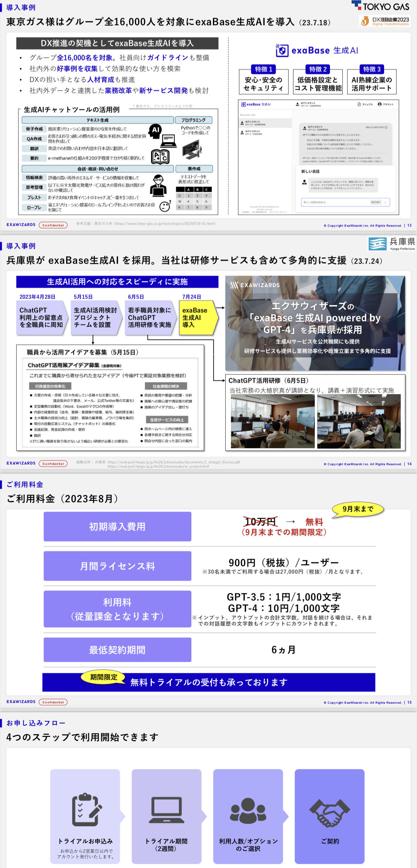Select the プログラミング header tab
Screen dimensions: 417x868
point(194,120)
